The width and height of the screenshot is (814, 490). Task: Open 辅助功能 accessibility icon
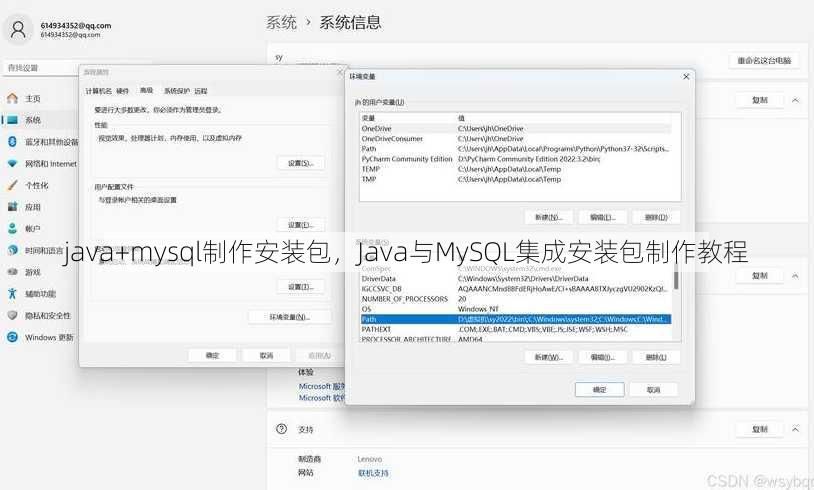pyautogui.click(x=12, y=293)
